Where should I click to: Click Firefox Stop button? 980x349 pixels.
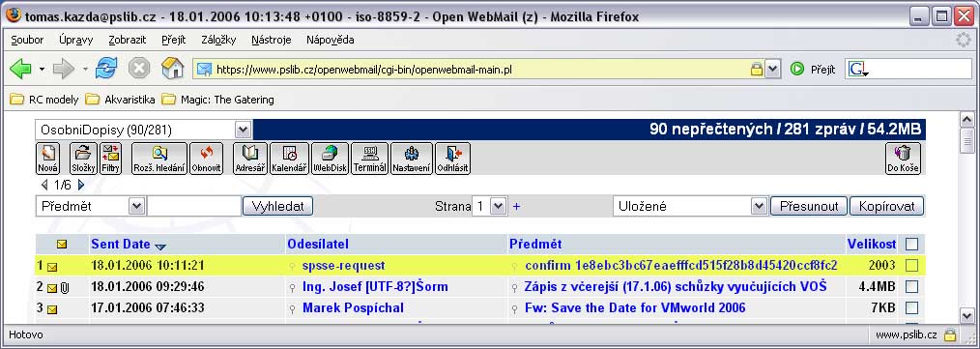click(139, 69)
